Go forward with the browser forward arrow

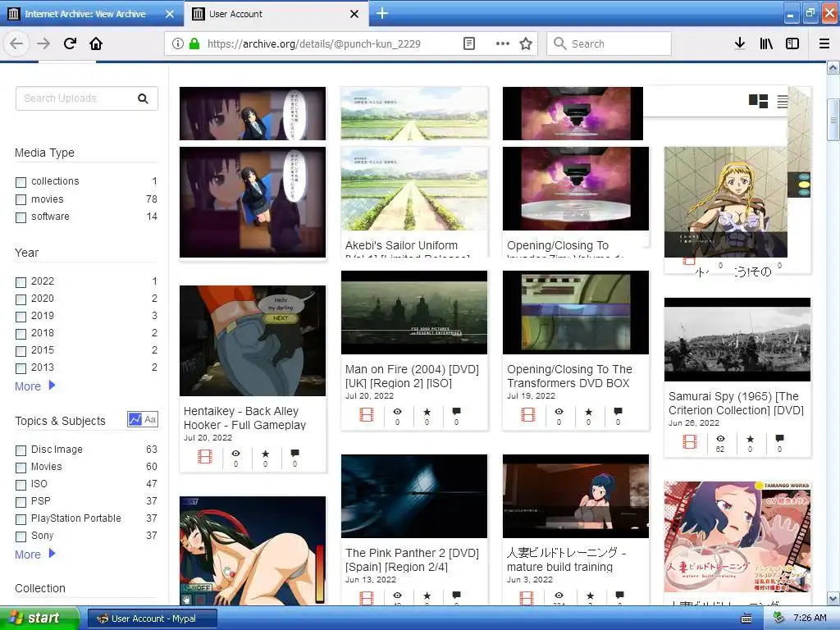click(43, 43)
